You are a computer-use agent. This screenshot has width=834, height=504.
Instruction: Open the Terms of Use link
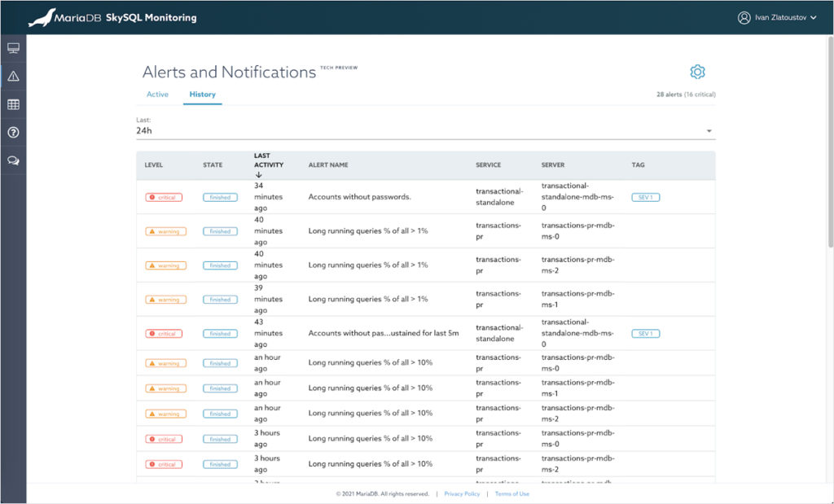(x=511, y=493)
